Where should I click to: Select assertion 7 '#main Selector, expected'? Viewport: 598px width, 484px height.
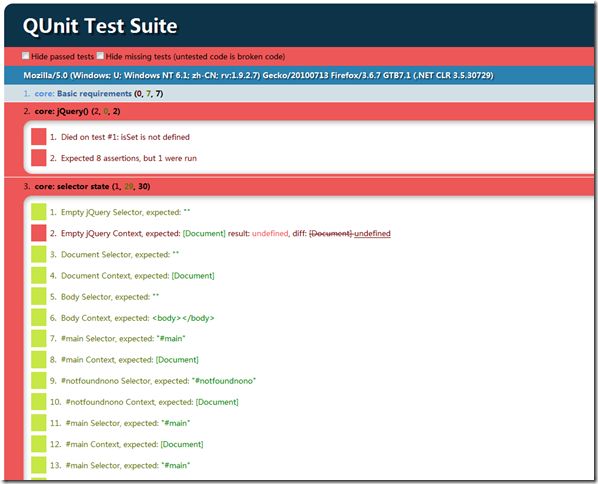coord(118,338)
